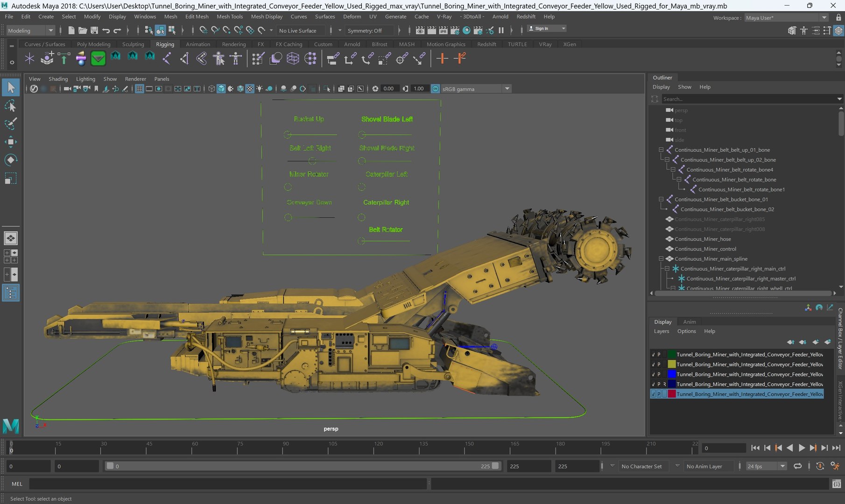This screenshot has width=845, height=504.
Task: Toggle visibility of bright blue layer
Action: coord(653,374)
